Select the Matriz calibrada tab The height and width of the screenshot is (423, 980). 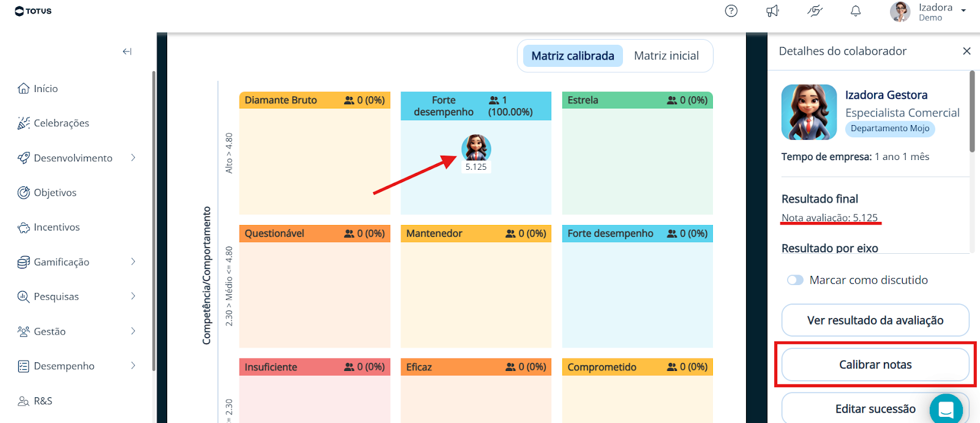573,56
